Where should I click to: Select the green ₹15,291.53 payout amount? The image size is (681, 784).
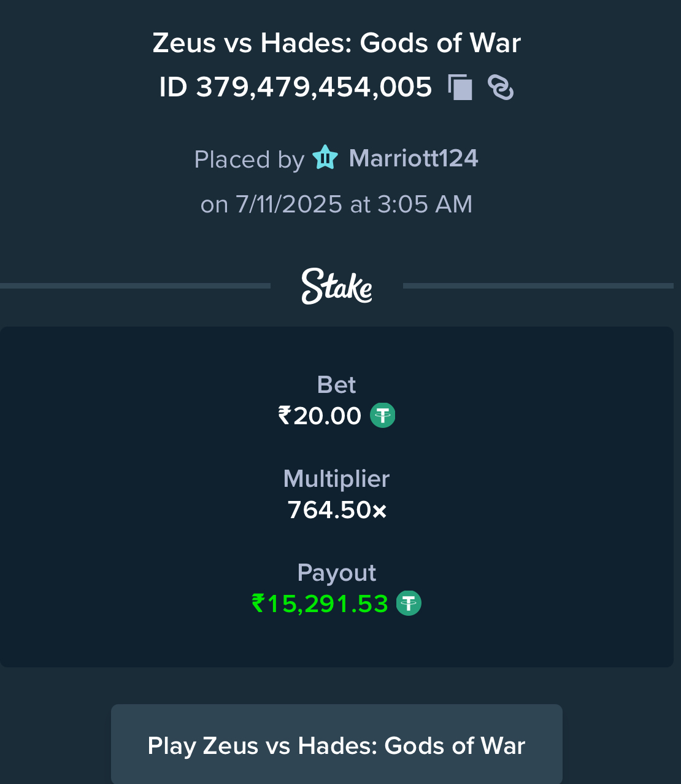320,604
